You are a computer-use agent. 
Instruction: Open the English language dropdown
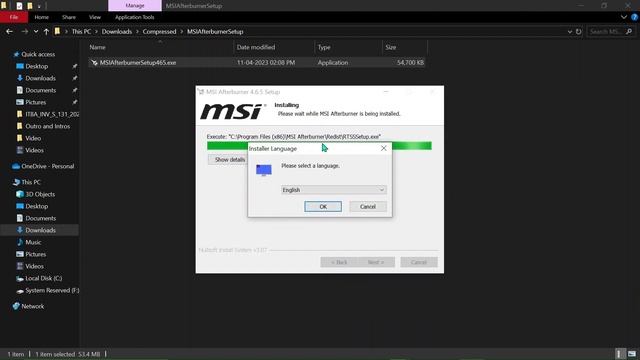[x=333, y=190]
